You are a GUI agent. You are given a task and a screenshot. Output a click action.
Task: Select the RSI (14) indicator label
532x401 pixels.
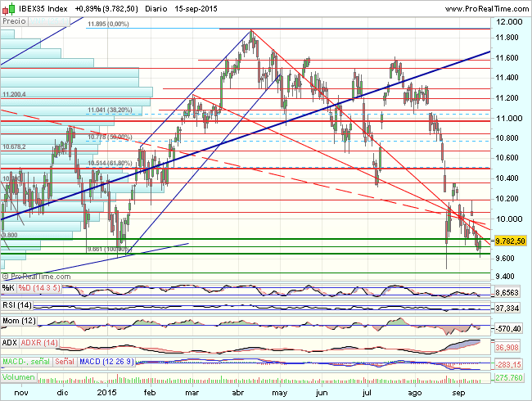(x=17, y=305)
